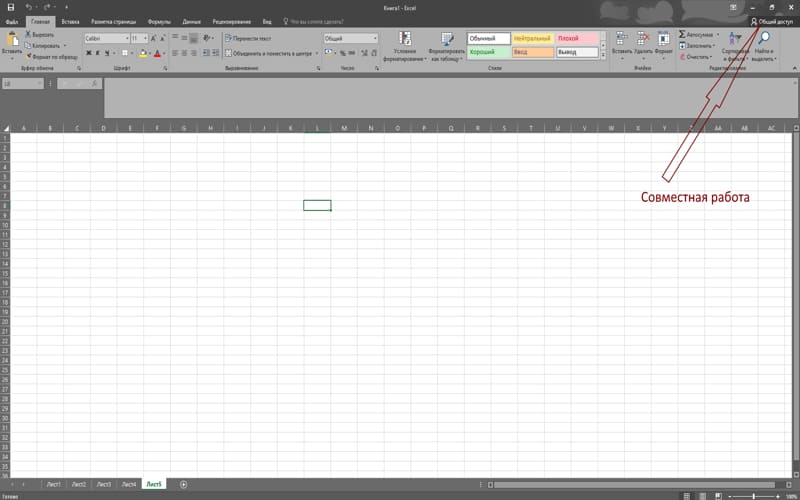Delete cells with Удалить
This screenshot has width=800, height=500.
pyautogui.click(x=643, y=45)
